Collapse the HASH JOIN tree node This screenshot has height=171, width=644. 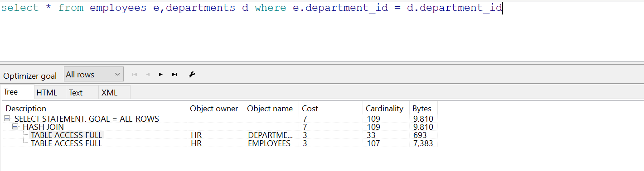click(x=15, y=127)
